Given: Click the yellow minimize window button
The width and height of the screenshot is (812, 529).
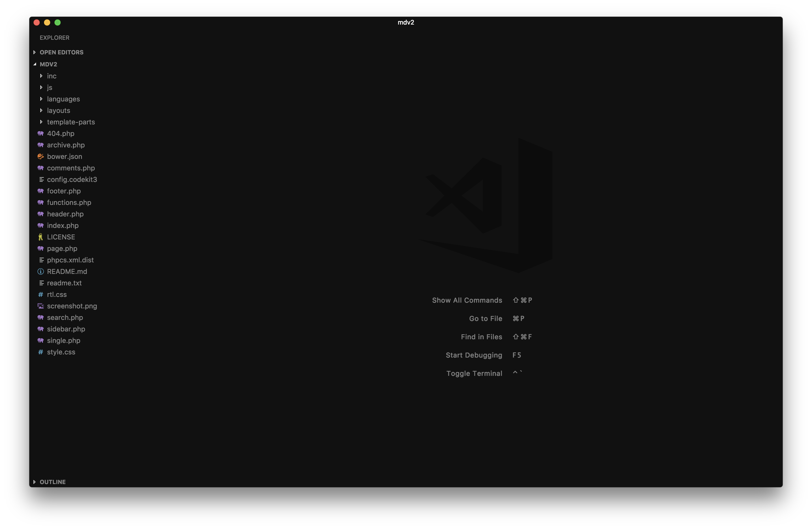Looking at the screenshot, I should 47,22.
